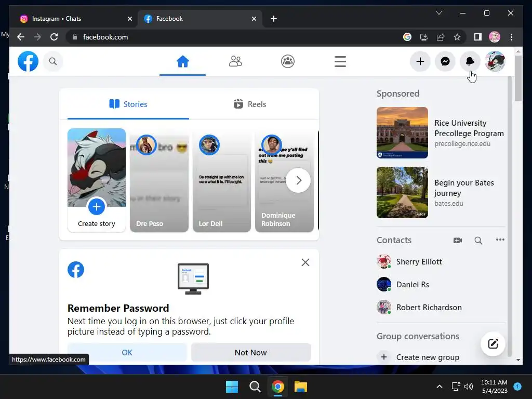The width and height of the screenshot is (532, 399).
Task: Open the Friends icon in the top nav
Action: [235, 61]
